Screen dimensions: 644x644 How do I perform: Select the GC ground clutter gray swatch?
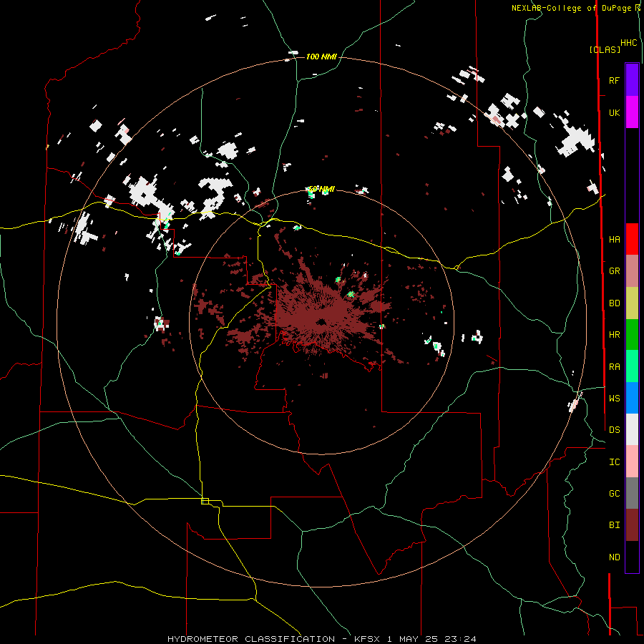(632, 493)
